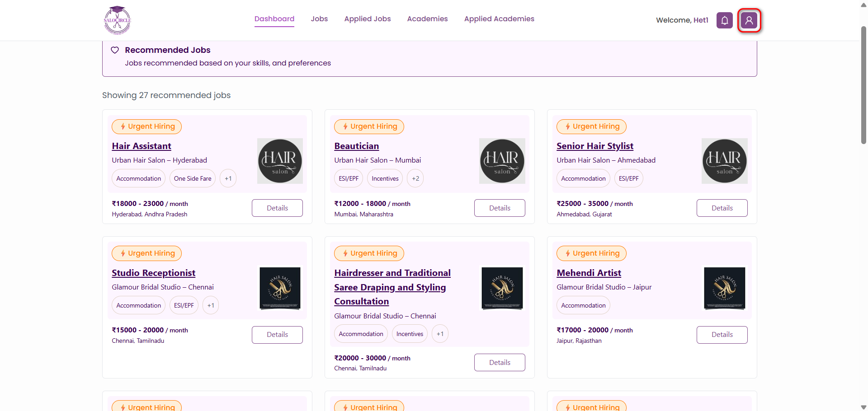Click Urgent Hiring badge on Mehendi Artist
Image resolution: width=868 pixels, height=411 pixels.
pyautogui.click(x=591, y=253)
